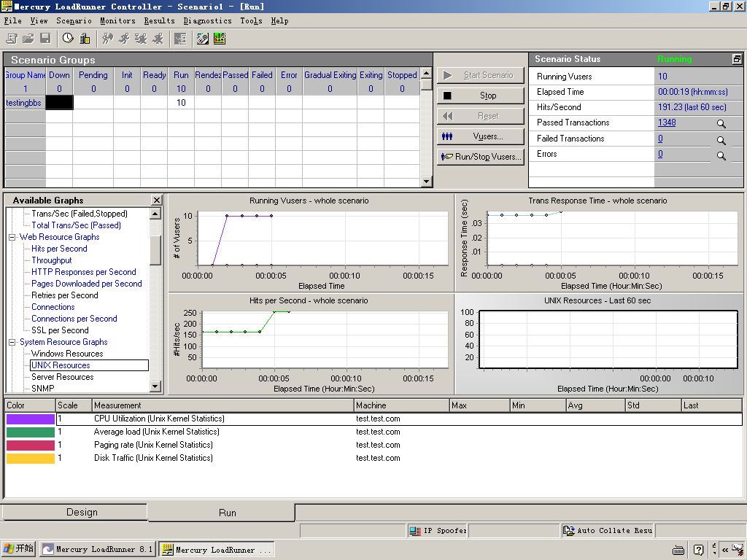Select the testingbbs group row name
The height and width of the screenshot is (560, 747).
tap(24, 103)
